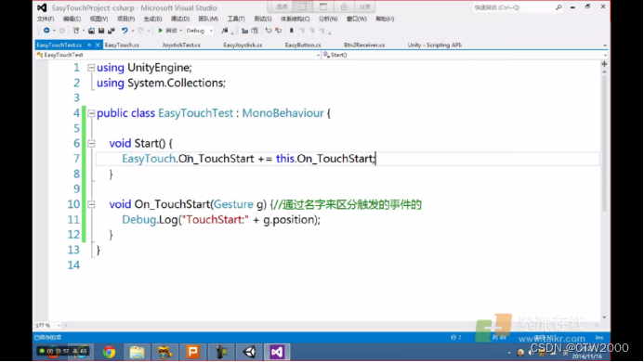
Task: Open the 工具(T) menu
Action: pos(236,19)
